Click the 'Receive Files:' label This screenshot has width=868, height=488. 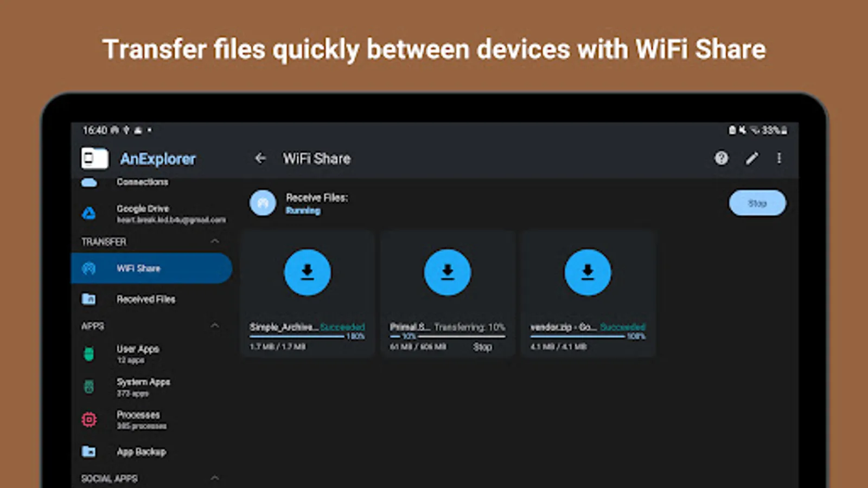[317, 198]
